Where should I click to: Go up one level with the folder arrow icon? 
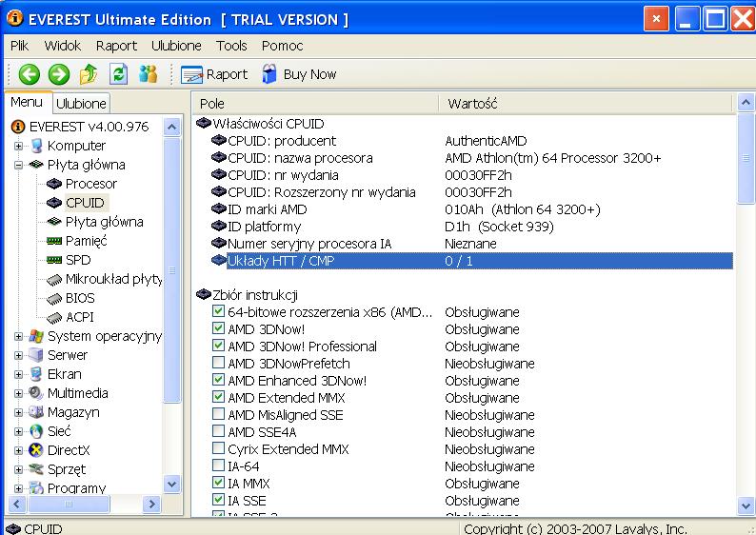coord(89,74)
